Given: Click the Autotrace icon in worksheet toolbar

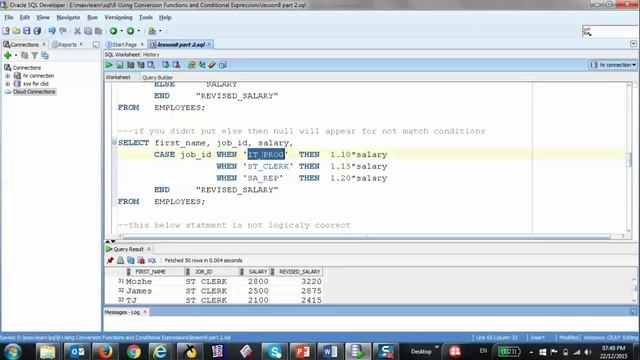Looking at the screenshot, I should 141,65.
